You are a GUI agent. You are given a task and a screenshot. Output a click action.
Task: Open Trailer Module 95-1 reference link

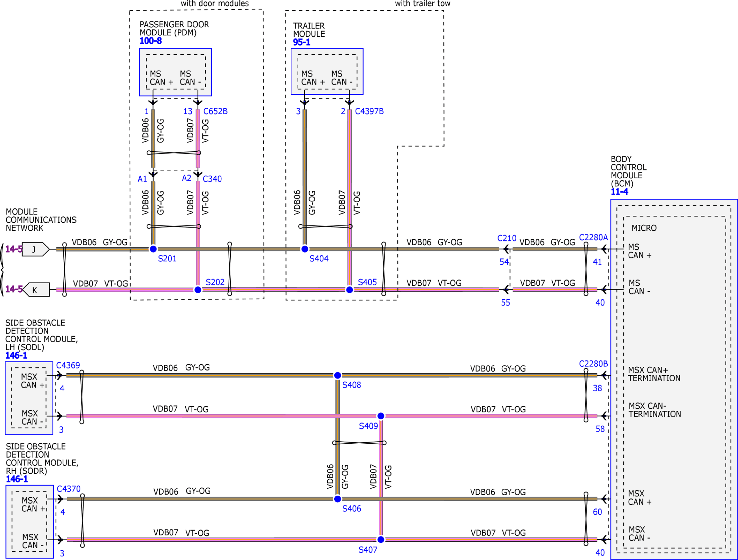pyautogui.click(x=301, y=42)
